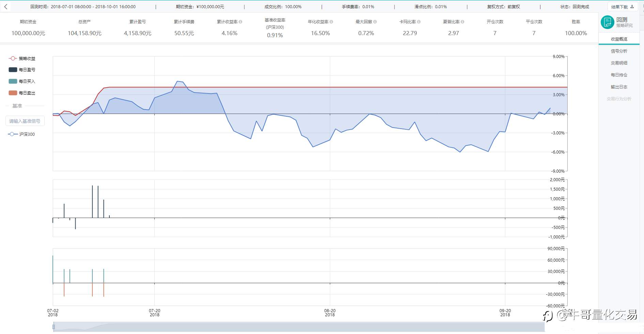
Task: Click the benchmark signal input field
Action: point(25,121)
